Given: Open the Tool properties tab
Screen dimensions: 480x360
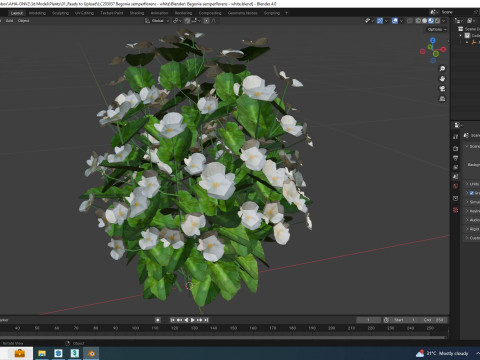Looking at the screenshot, I should (x=456, y=137).
